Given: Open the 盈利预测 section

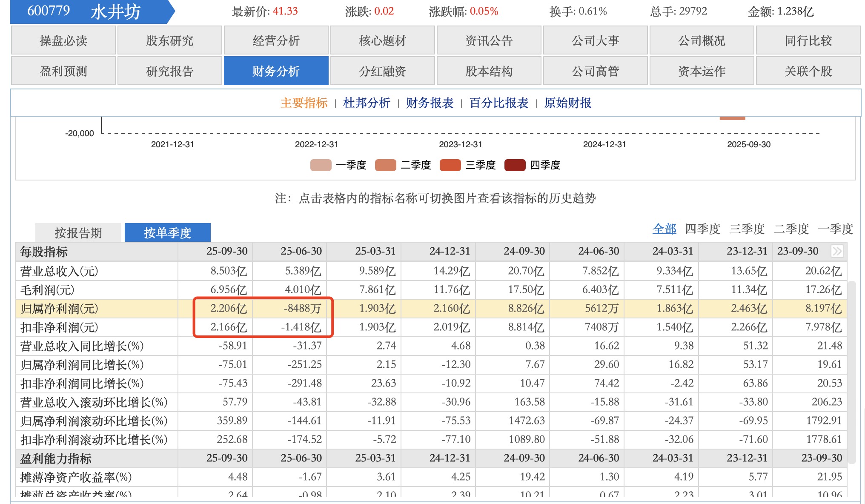Looking at the screenshot, I should 63,71.
